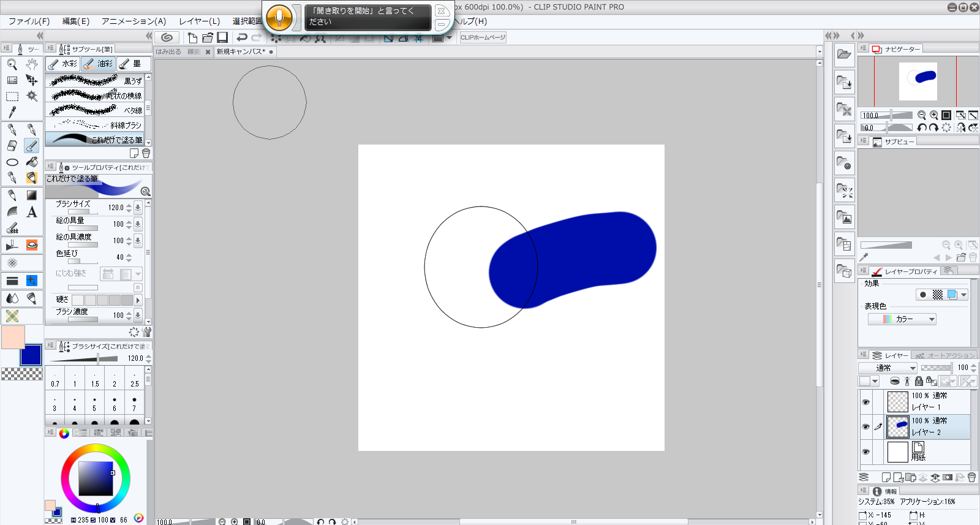Hide レイヤー 1 with its eye icon
Image resolution: width=980 pixels, height=525 pixels.
pyautogui.click(x=865, y=402)
